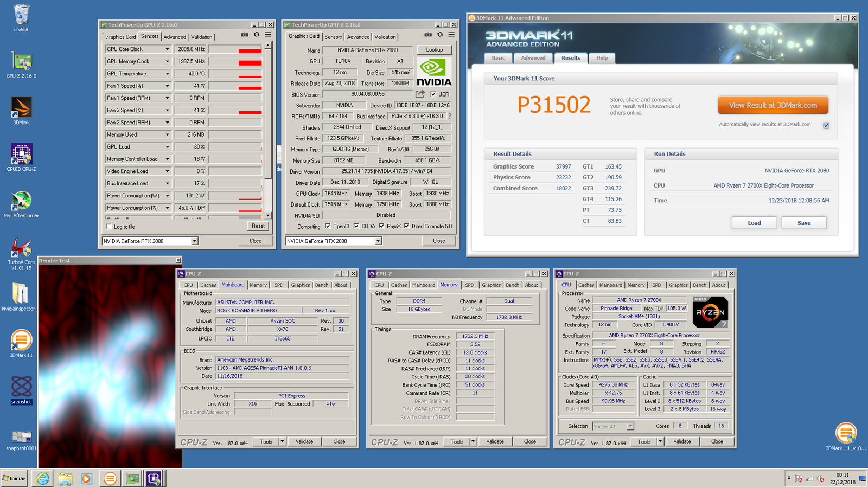The height and width of the screenshot is (488, 868).
Task: Switch to the Advanced tab in 3DMark 11
Action: click(x=533, y=58)
